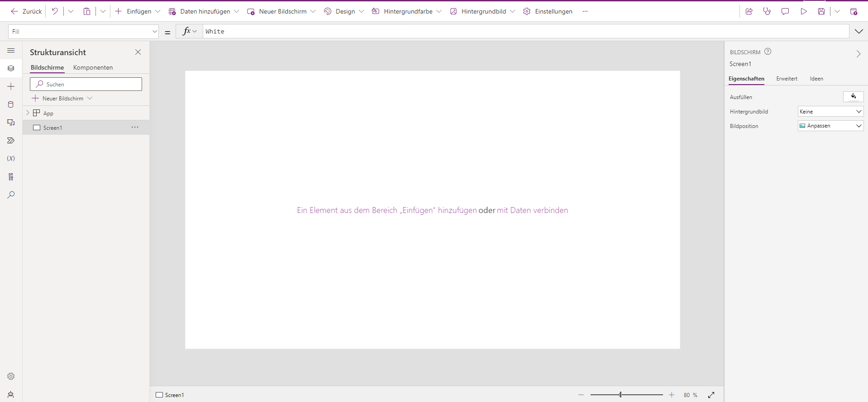The image size is (868, 402).
Task: Open Einstellungen from the toolbar
Action: (x=548, y=11)
